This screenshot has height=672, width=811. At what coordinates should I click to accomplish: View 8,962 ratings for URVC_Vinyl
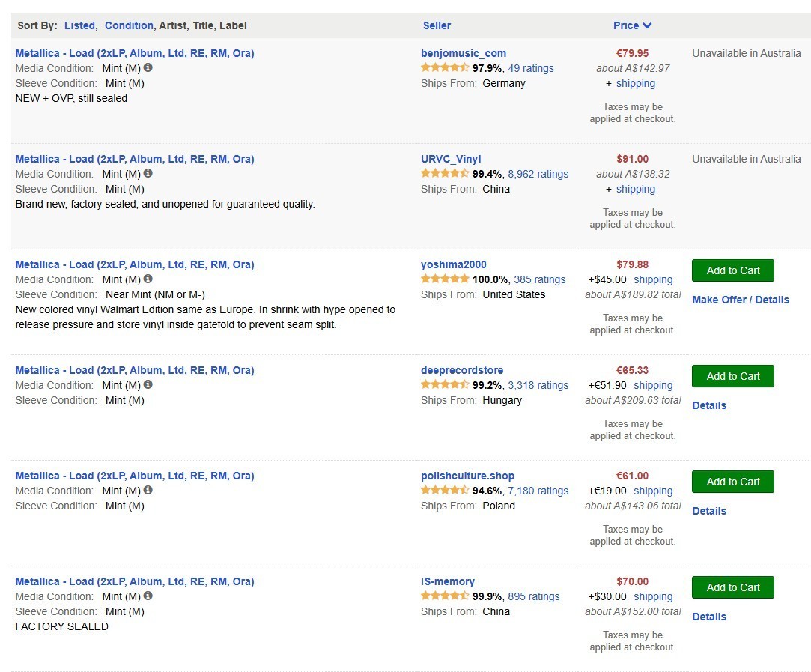coord(538,174)
